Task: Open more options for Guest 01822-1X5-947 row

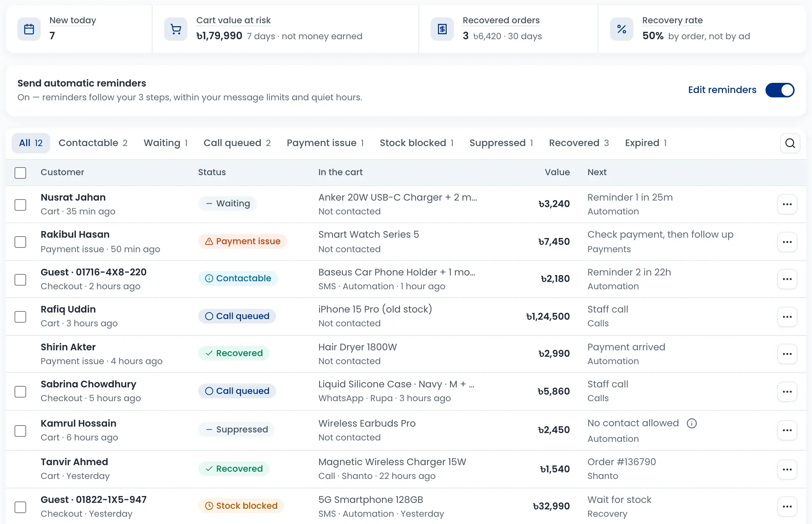Action: [787, 507]
